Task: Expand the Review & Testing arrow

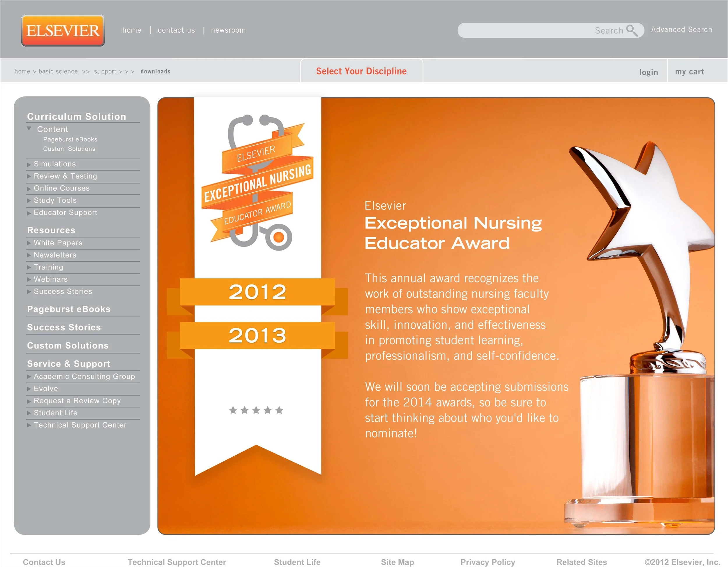Action: [29, 176]
